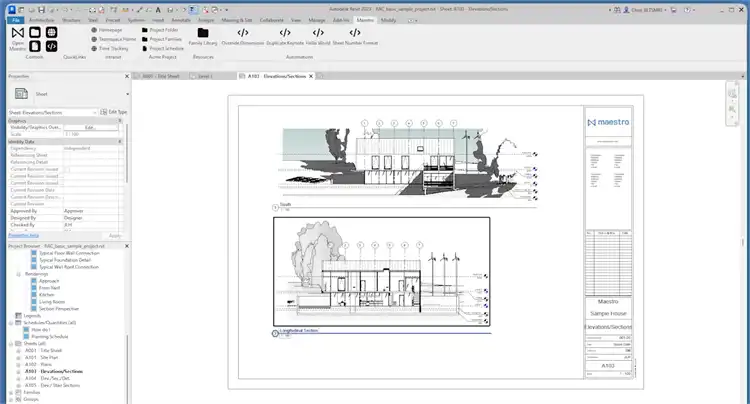Click the folder icon in Controls panel
The image size is (750, 404).
tap(35, 32)
